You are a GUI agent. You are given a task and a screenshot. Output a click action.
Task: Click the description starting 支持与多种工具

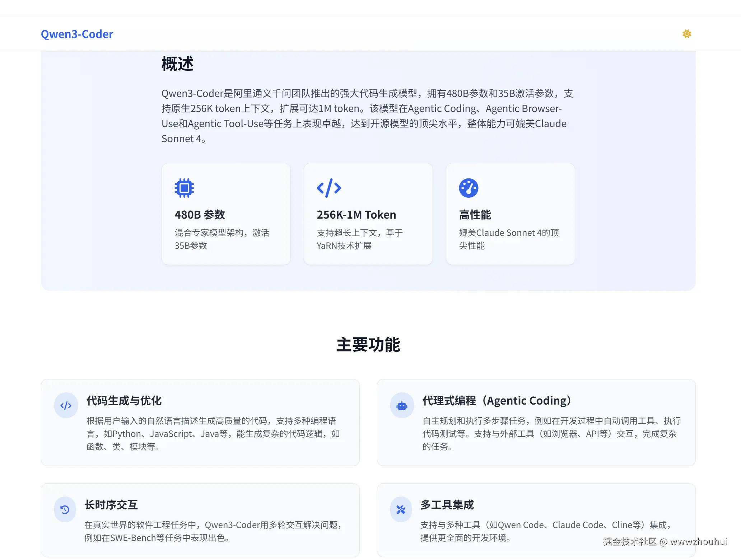pyautogui.click(x=546, y=531)
